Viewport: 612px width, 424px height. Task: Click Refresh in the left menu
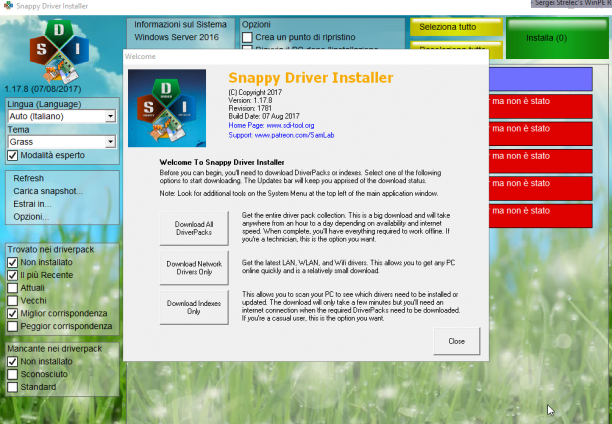[x=28, y=178]
